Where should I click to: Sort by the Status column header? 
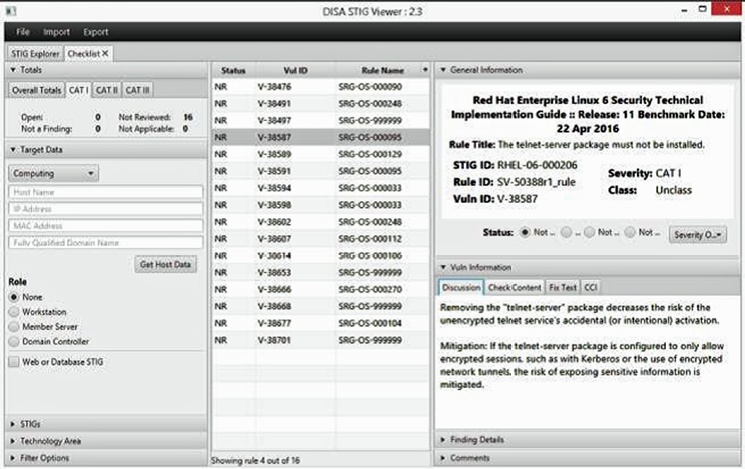(x=233, y=70)
